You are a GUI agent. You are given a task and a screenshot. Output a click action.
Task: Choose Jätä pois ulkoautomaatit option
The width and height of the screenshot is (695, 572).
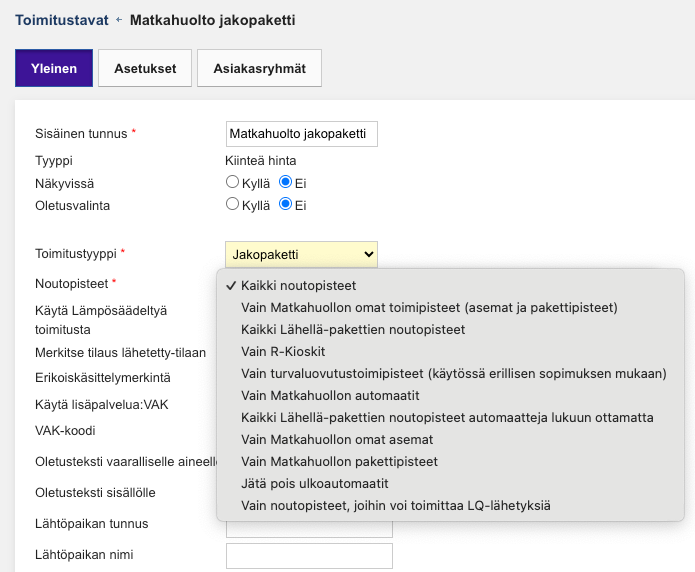[x=450, y=483]
